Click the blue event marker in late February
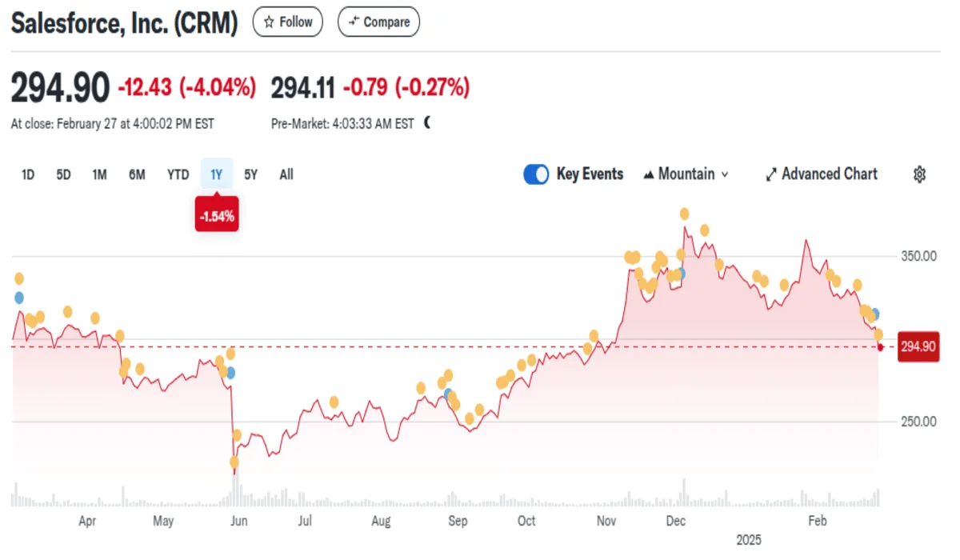This screenshot has width=960, height=560. (x=875, y=314)
